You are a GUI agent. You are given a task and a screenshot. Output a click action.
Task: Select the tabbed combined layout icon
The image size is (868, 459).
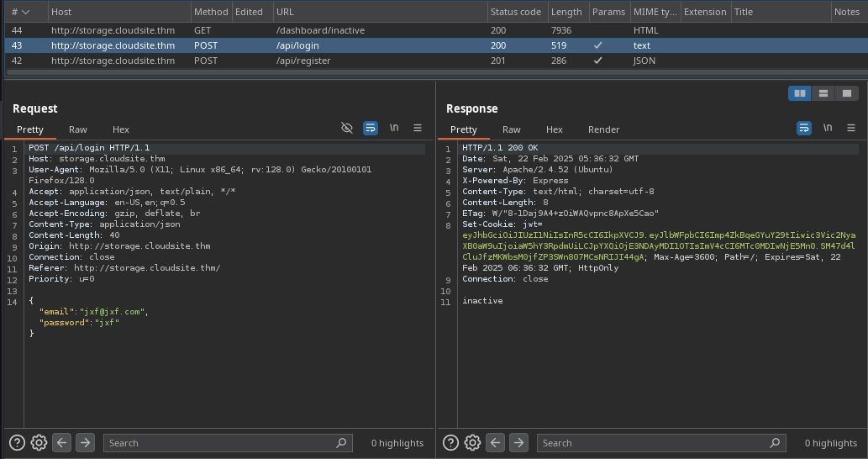(x=847, y=93)
